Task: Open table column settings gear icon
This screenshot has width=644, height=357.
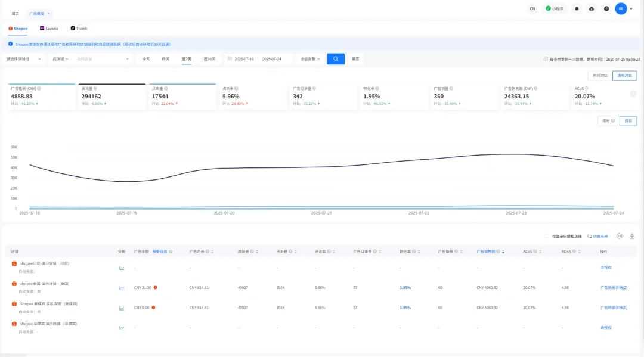Action: (x=620, y=236)
